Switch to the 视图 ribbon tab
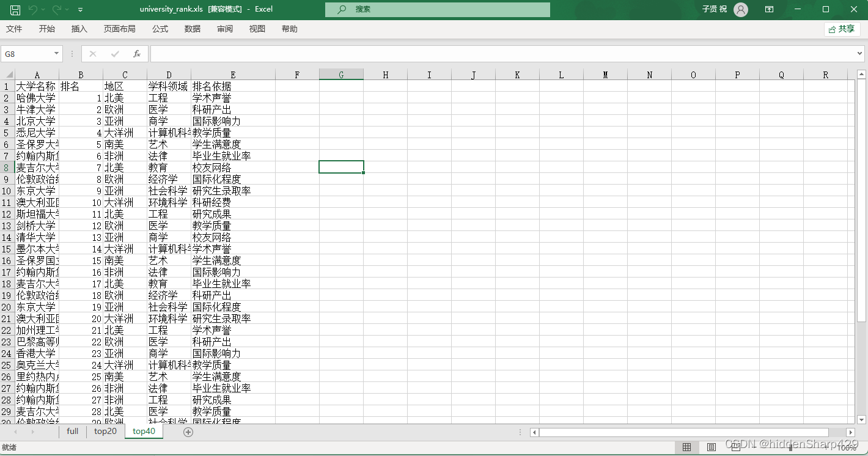The height and width of the screenshot is (456, 868). point(257,29)
